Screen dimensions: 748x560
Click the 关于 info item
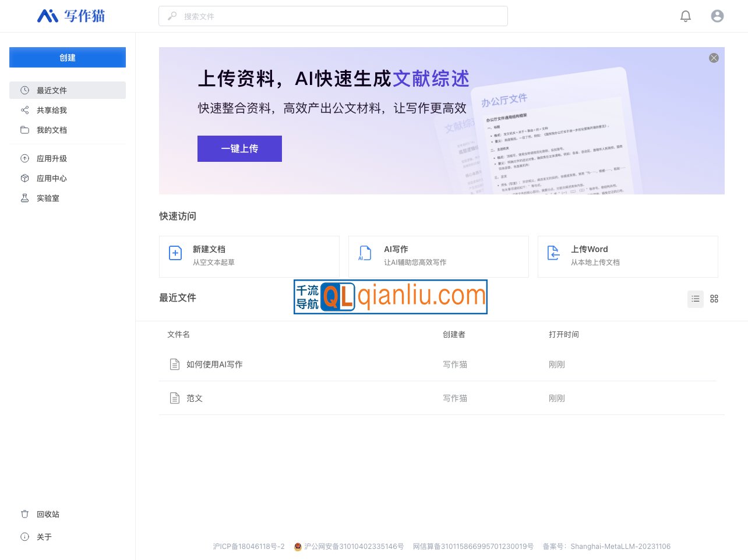click(44, 537)
